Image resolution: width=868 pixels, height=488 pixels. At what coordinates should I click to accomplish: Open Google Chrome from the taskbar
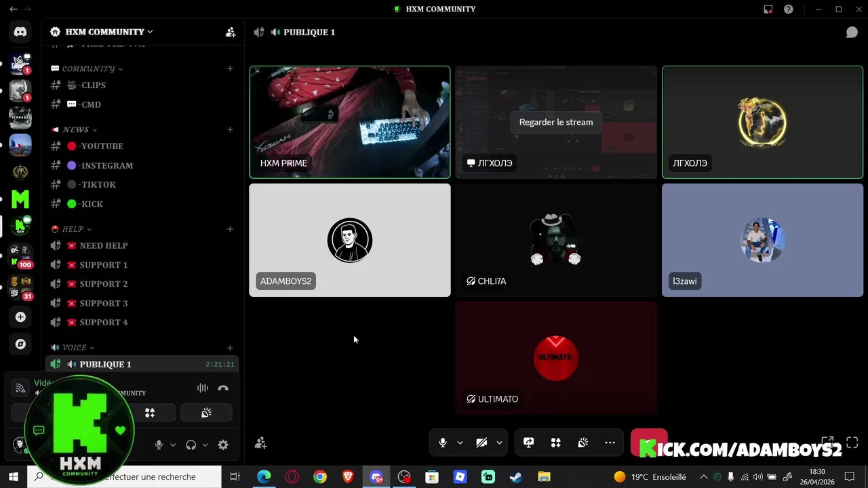coord(320,476)
